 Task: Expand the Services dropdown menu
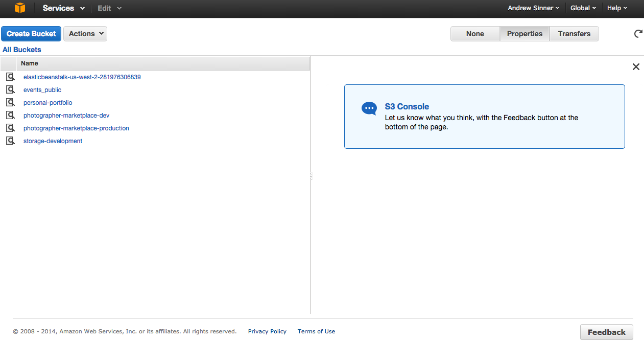pyautogui.click(x=63, y=8)
